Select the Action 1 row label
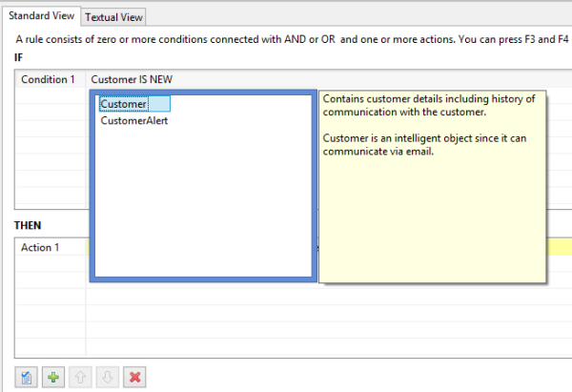 coord(40,247)
